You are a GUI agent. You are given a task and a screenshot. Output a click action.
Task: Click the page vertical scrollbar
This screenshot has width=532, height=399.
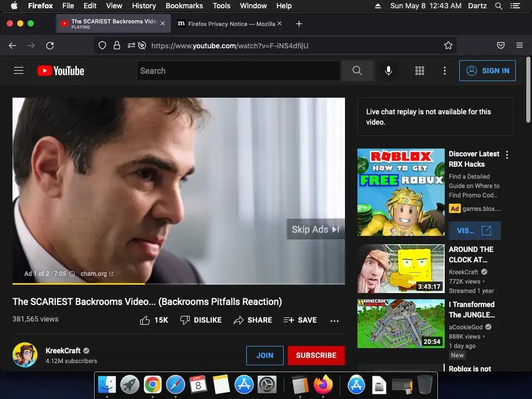coord(528,90)
